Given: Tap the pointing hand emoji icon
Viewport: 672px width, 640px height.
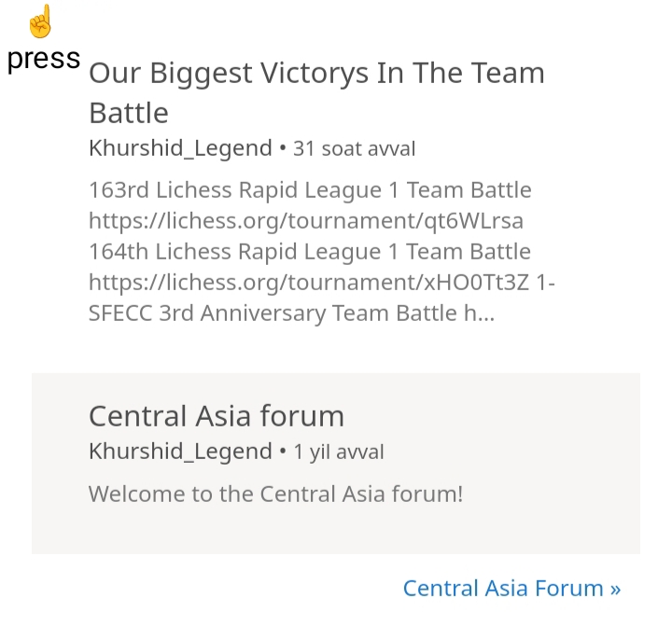Looking at the screenshot, I should click(x=41, y=21).
